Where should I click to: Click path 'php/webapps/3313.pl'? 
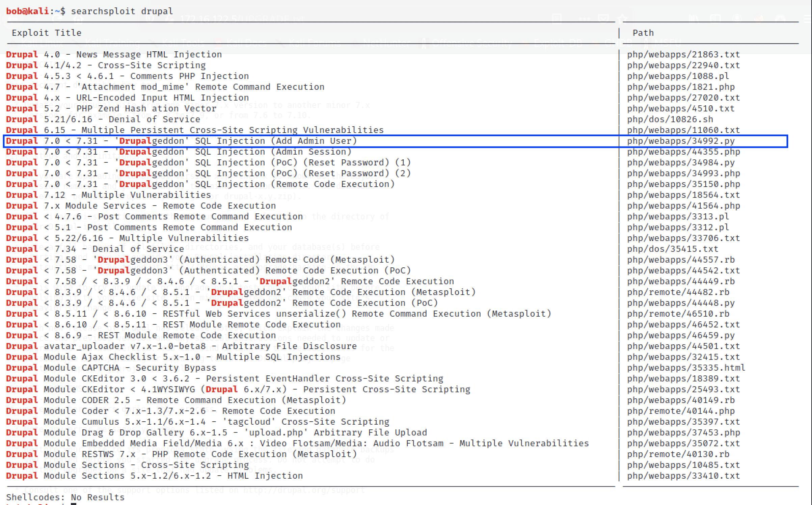[x=678, y=216]
